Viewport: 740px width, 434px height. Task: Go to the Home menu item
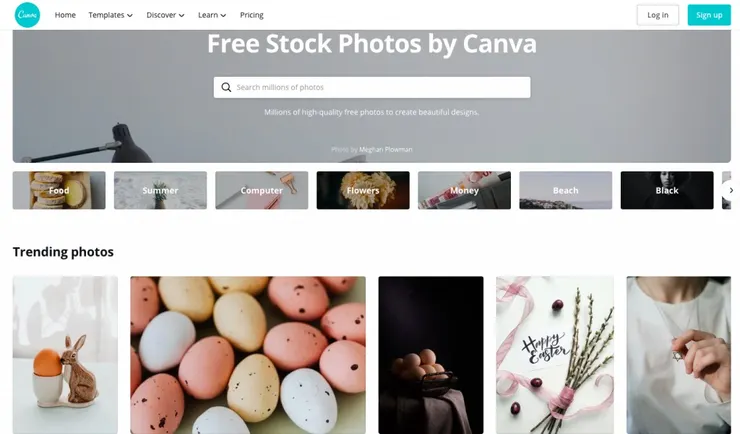[65, 15]
